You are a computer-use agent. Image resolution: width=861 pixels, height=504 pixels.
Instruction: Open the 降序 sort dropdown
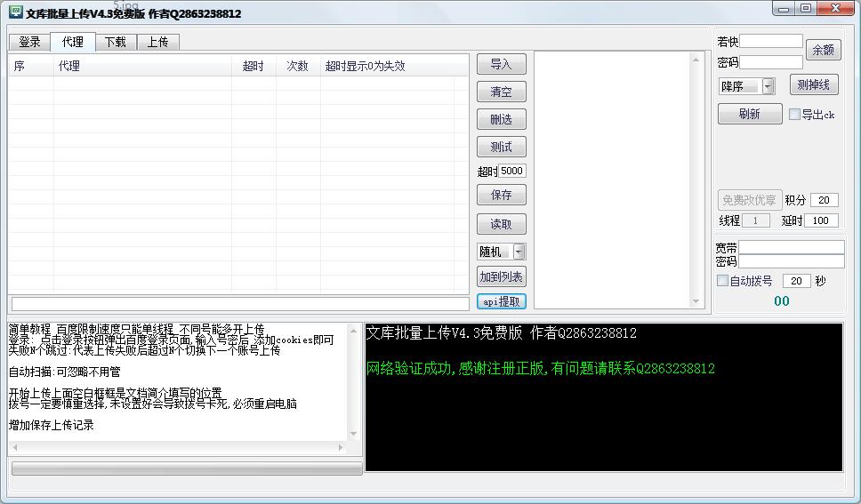(768, 86)
